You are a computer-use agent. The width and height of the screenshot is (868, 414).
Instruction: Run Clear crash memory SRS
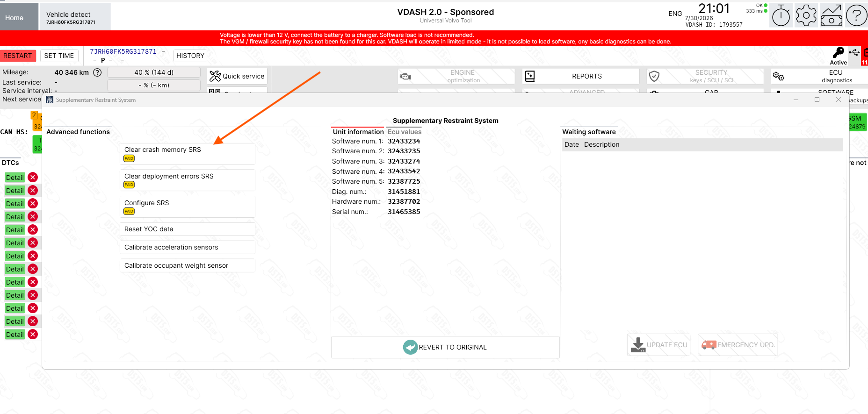pos(188,154)
